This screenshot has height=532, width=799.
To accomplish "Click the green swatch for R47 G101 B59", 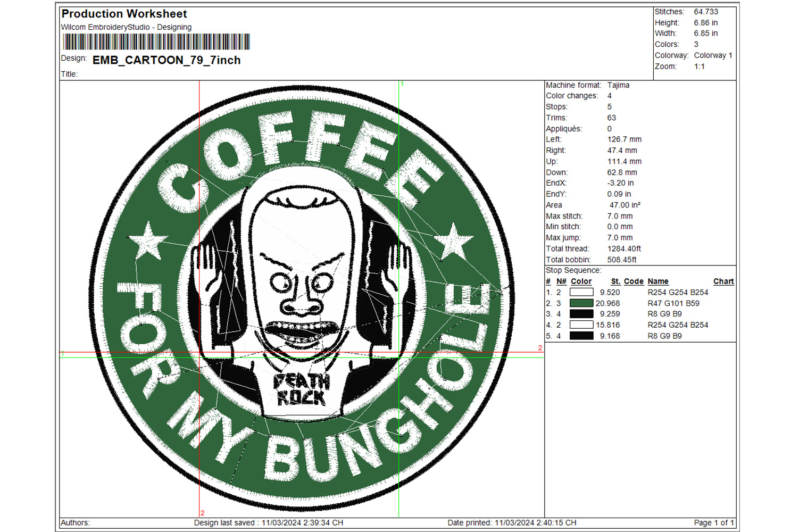I will pos(581,303).
